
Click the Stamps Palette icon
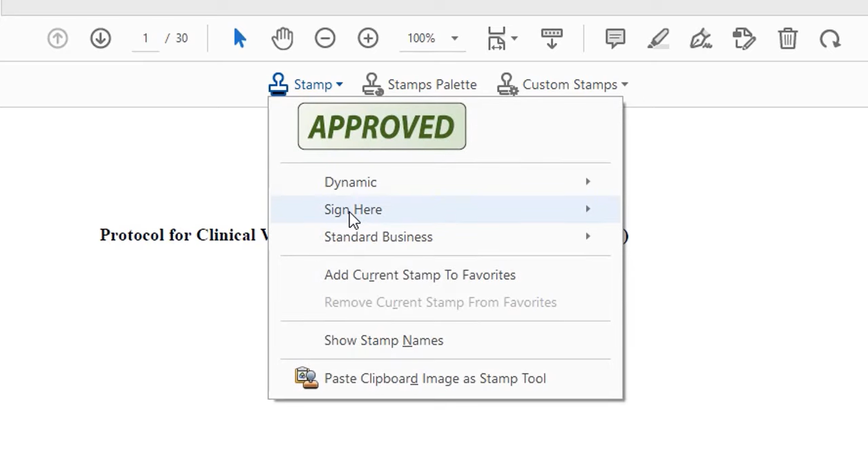[x=373, y=84]
